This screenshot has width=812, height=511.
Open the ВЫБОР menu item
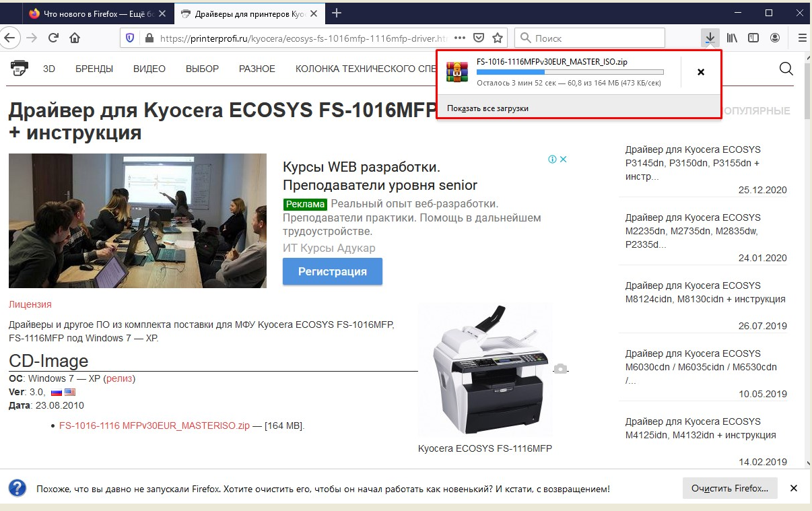(x=202, y=69)
